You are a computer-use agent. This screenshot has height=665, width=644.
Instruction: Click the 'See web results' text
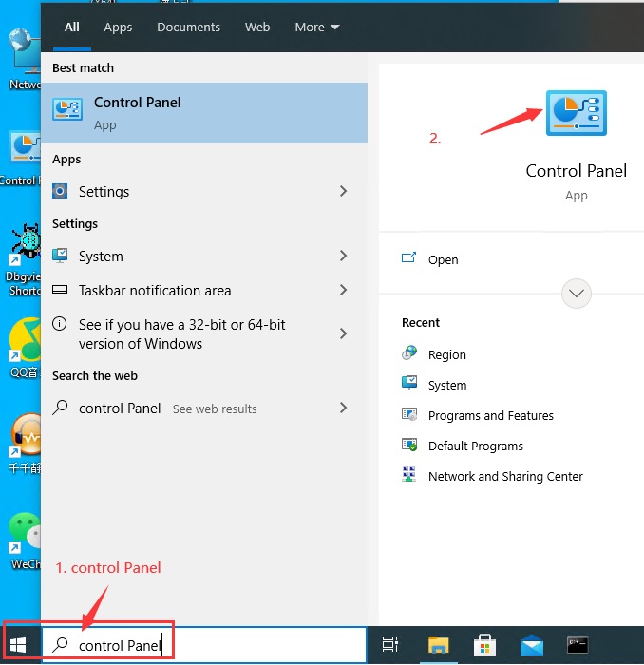(x=215, y=408)
